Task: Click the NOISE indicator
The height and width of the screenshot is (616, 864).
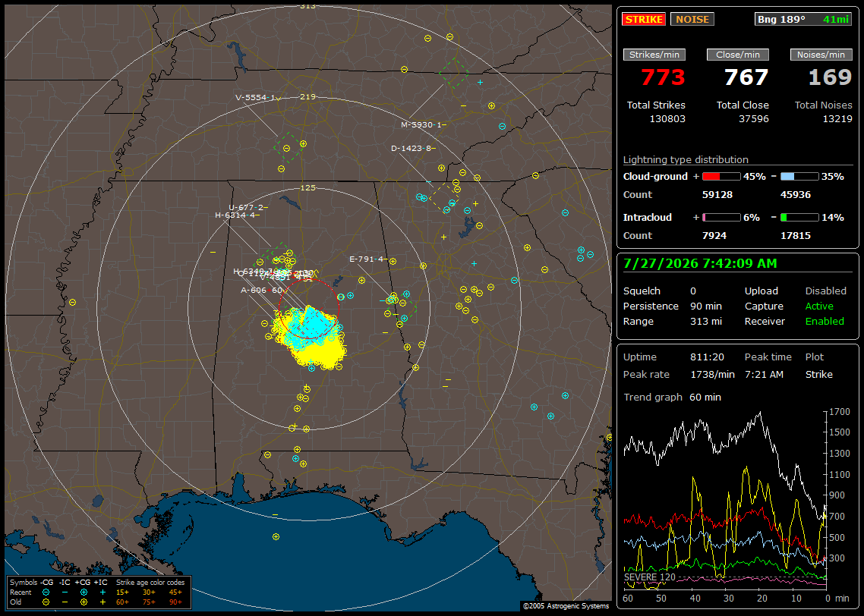Action: [x=692, y=19]
